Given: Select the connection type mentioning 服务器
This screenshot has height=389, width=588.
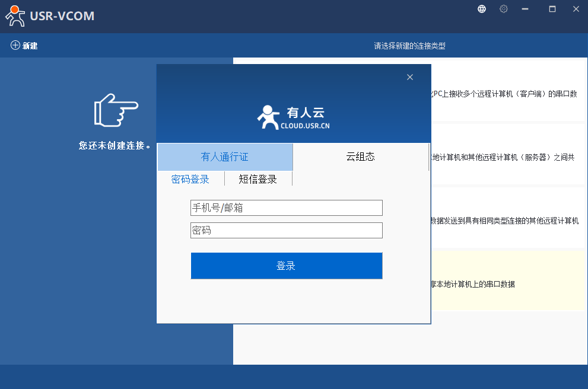Looking at the screenshot, I should [x=504, y=157].
